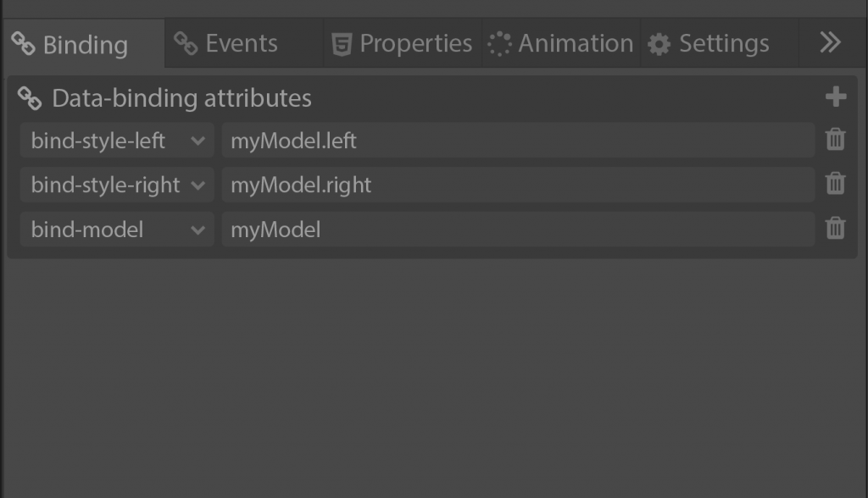Click the myModel.right value field
Viewport: 868px width, 498px height.
click(x=517, y=185)
